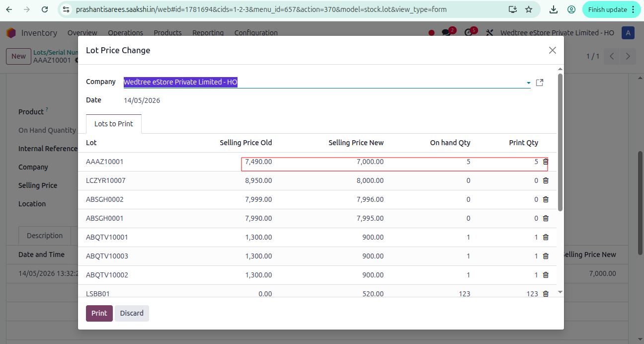Open the Odoo apps home icon
644x344 pixels.
pyautogui.click(x=11, y=33)
